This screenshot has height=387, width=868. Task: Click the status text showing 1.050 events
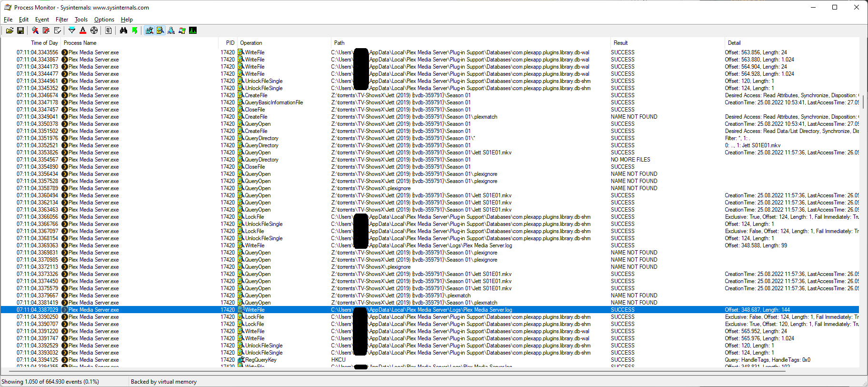(x=50, y=382)
